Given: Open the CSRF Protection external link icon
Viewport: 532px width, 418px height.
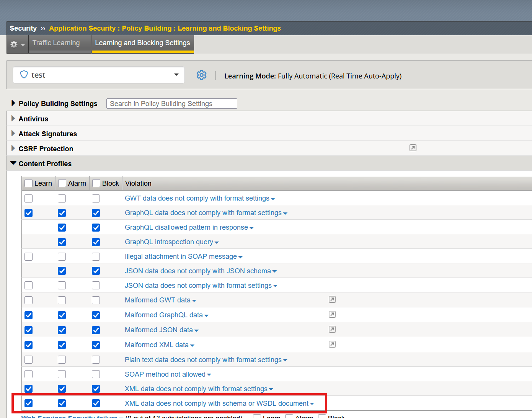Looking at the screenshot, I should tap(413, 148).
